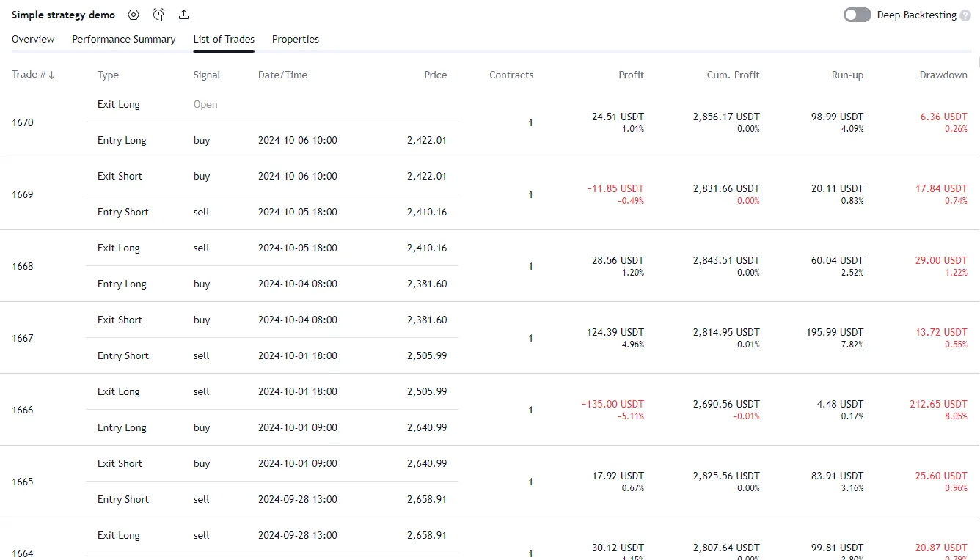980x560 pixels.
Task: Open strategy settings hexagon icon
Action: [x=133, y=15]
